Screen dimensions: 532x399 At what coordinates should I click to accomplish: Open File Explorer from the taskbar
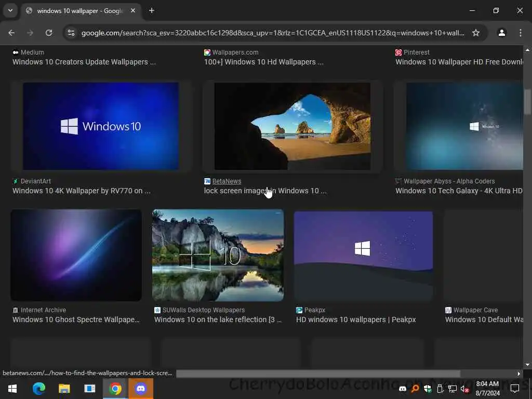64,389
